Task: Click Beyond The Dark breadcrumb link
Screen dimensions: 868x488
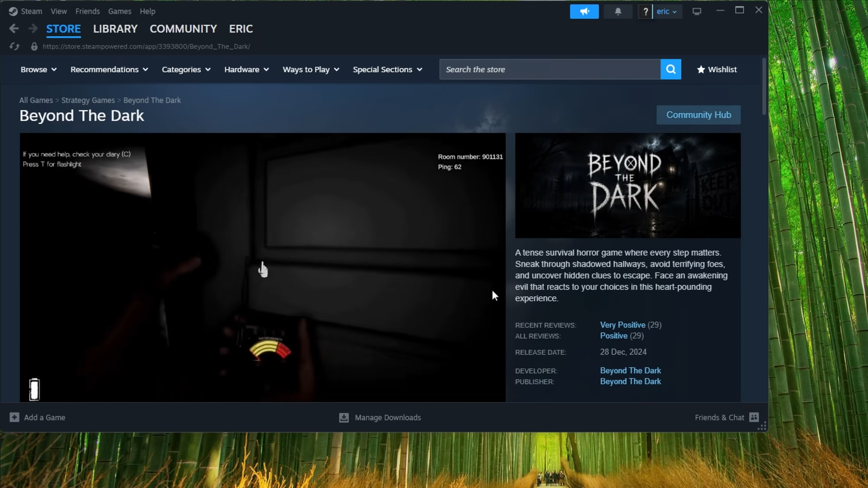Action: pos(152,100)
